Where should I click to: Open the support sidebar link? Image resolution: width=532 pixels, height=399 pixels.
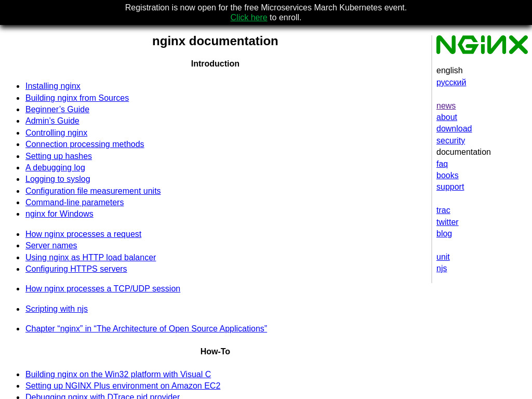tap(450, 187)
